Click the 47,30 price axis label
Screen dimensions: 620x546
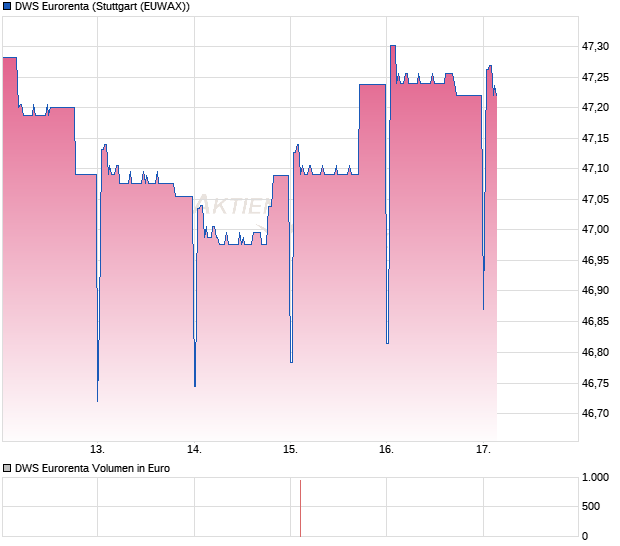click(x=595, y=47)
